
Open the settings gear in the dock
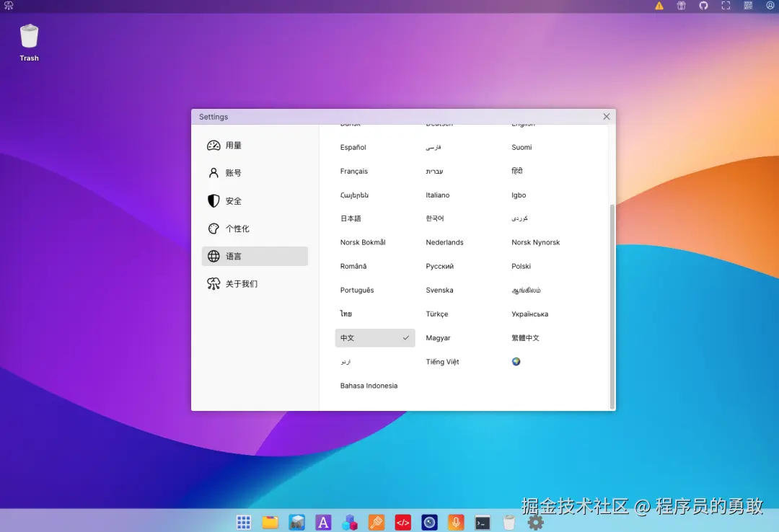click(534, 521)
